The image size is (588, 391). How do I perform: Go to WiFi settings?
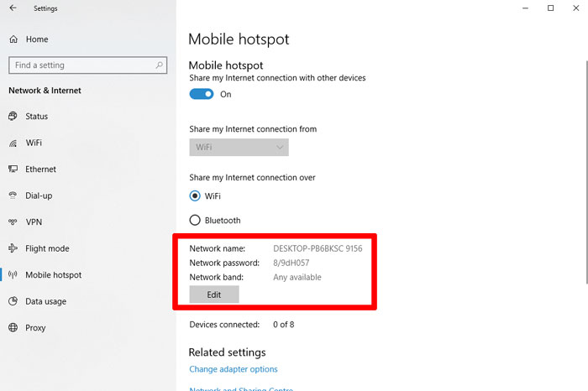coord(34,143)
